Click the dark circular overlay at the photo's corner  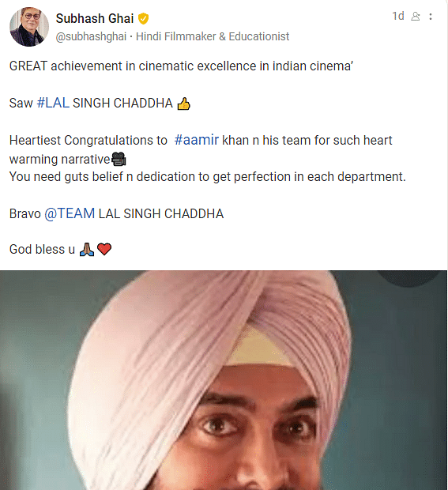coord(411,278)
